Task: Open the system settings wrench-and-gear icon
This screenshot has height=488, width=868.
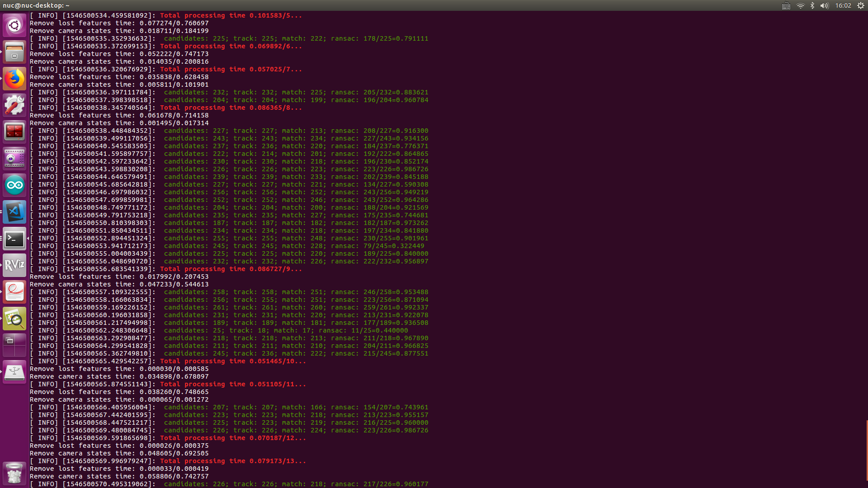Action: [x=14, y=105]
